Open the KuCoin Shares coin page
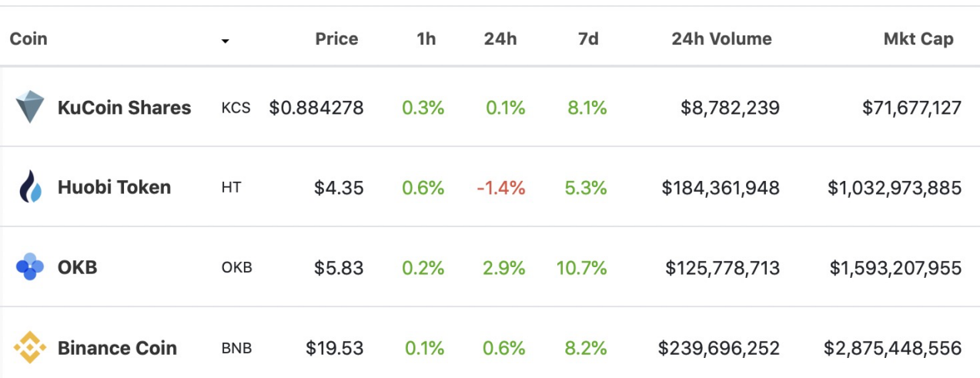Screen dimensions: 980x378 click(x=124, y=108)
